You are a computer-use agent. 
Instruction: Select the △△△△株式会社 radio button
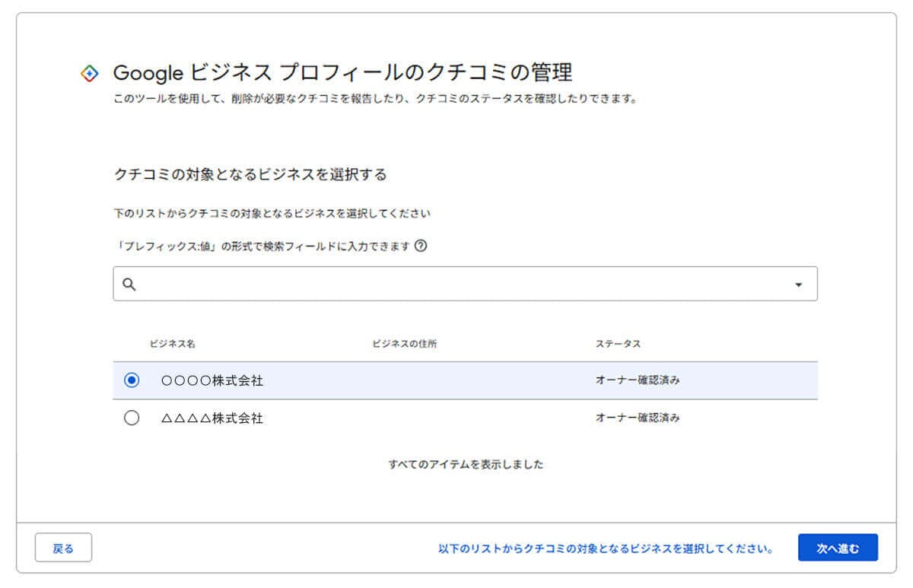coord(132,417)
